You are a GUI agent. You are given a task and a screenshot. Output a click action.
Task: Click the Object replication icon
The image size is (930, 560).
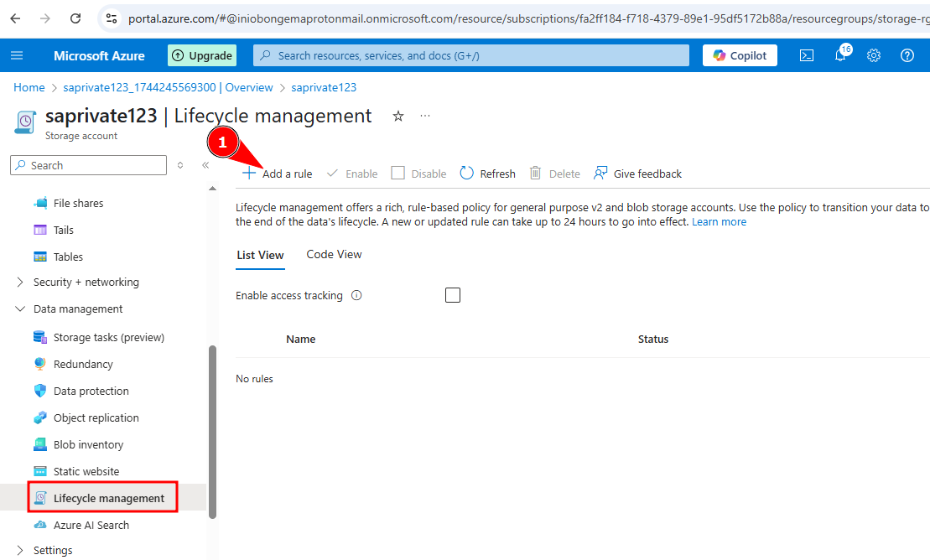click(40, 417)
